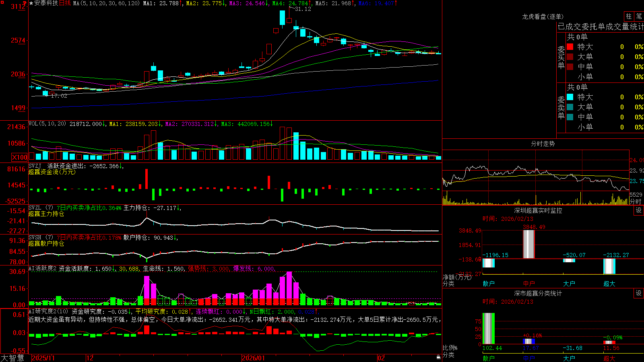Open 设 settings for 深市超赢分类统计

pos(639,293)
